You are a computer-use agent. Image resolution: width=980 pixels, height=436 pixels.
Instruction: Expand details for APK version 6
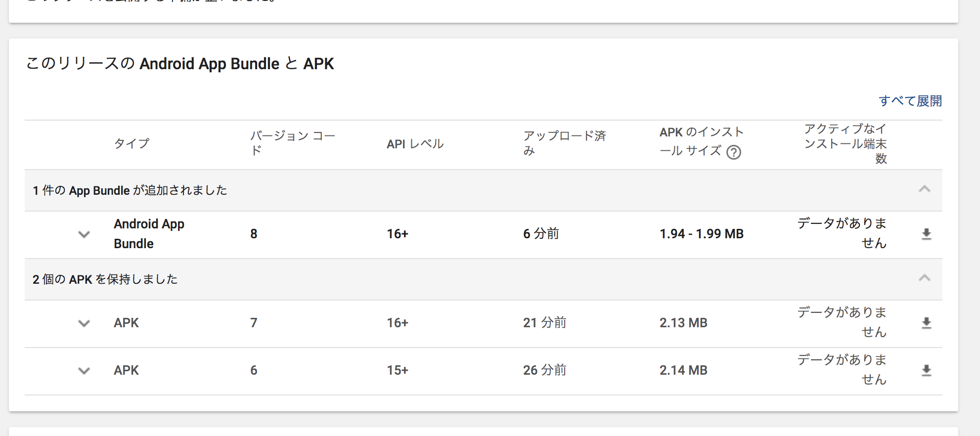84,371
